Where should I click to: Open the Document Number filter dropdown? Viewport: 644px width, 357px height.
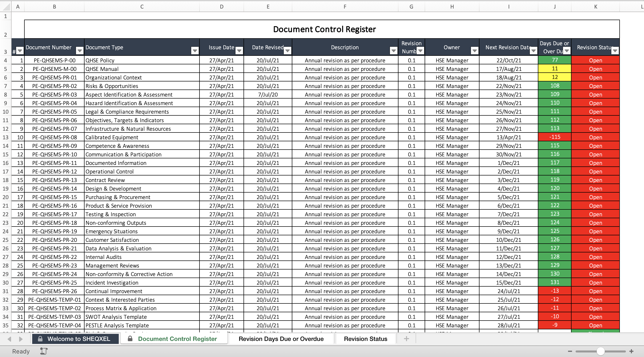[x=80, y=51]
